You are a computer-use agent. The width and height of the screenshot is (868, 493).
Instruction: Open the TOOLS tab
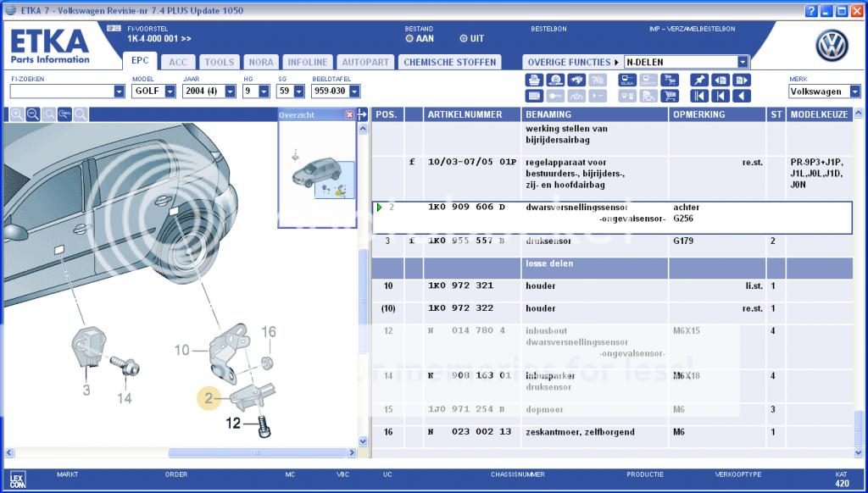219,62
